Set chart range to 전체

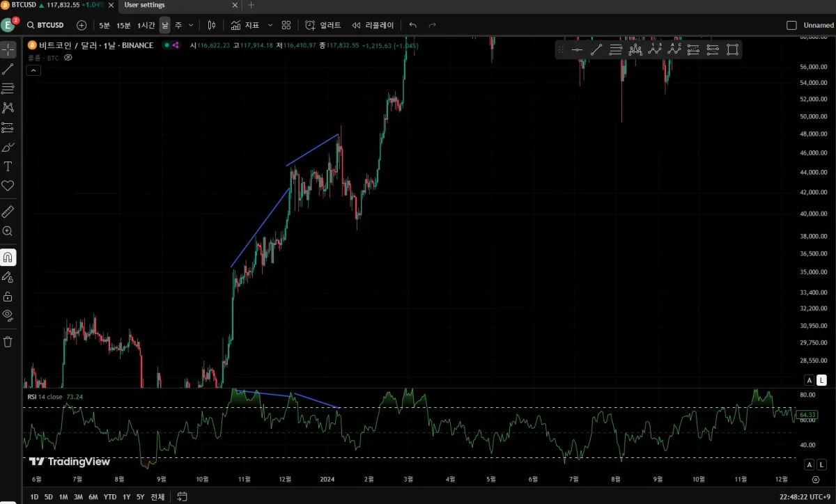pyautogui.click(x=157, y=497)
